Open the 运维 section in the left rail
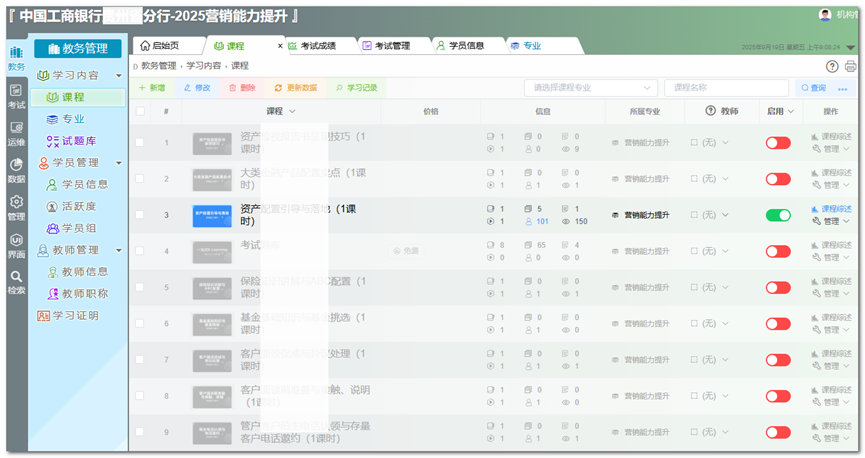 pyautogui.click(x=16, y=134)
